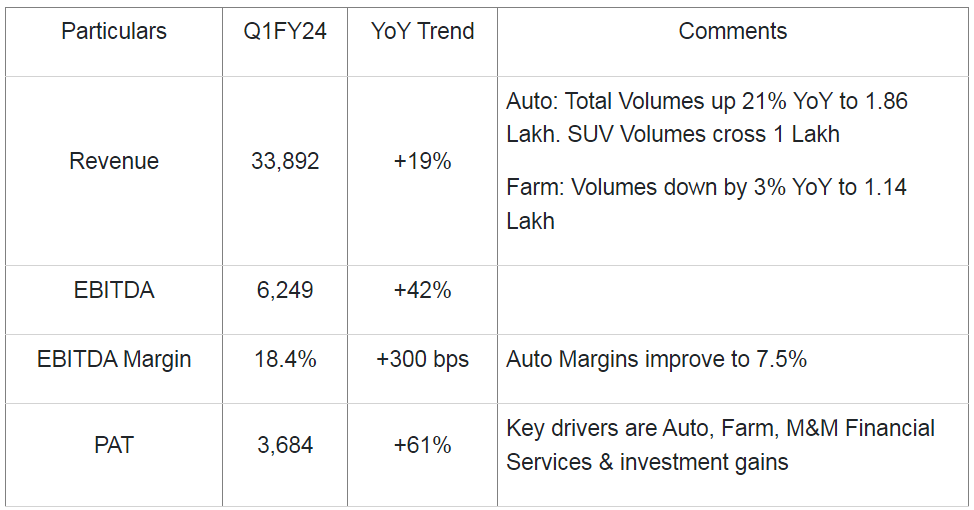
Task: Select the 3,684 PAT value
Action: [x=285, y=445]
